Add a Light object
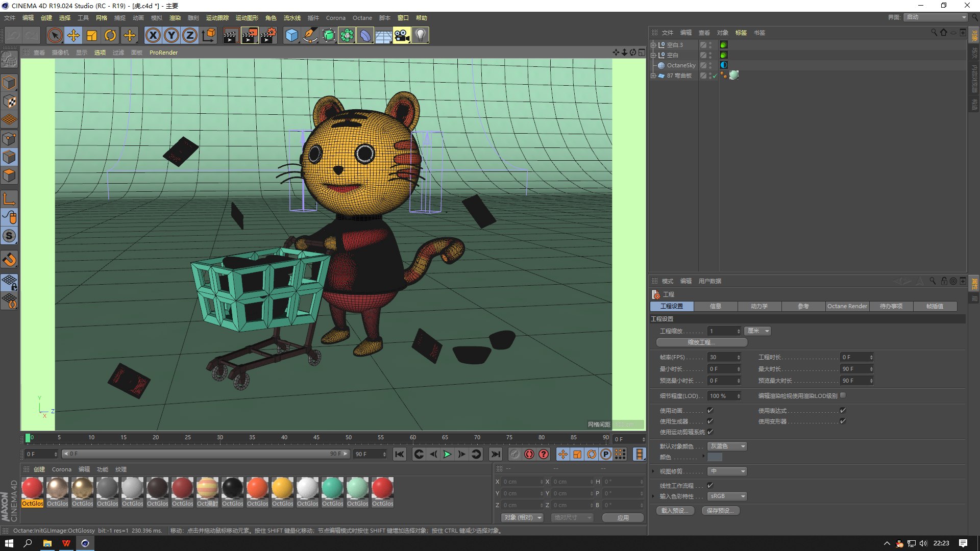Screen dimensions: 980x551 coord(420,35)
